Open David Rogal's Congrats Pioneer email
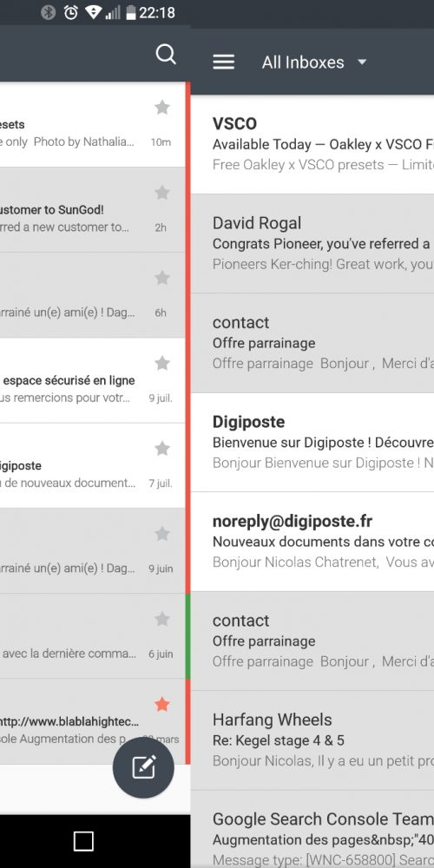This screenshot has height=868, width=434. point(312,244)
